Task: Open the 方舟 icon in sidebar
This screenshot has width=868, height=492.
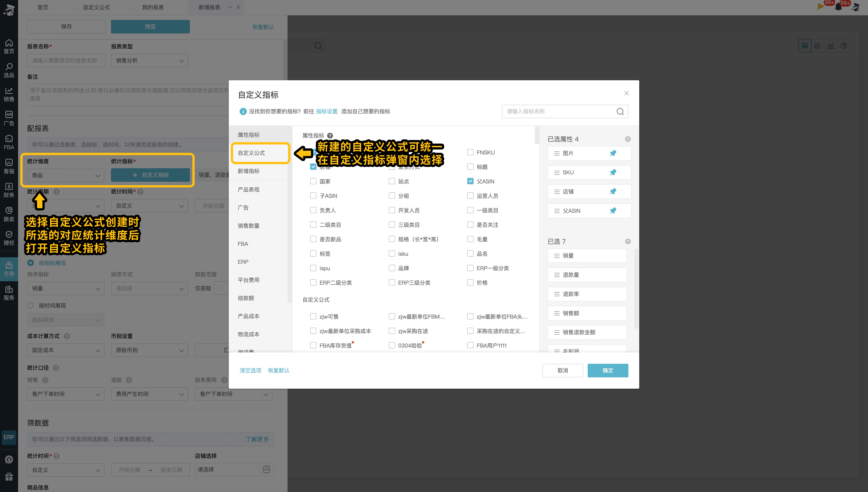Action: pyautogui.click(x=9, y=265)
